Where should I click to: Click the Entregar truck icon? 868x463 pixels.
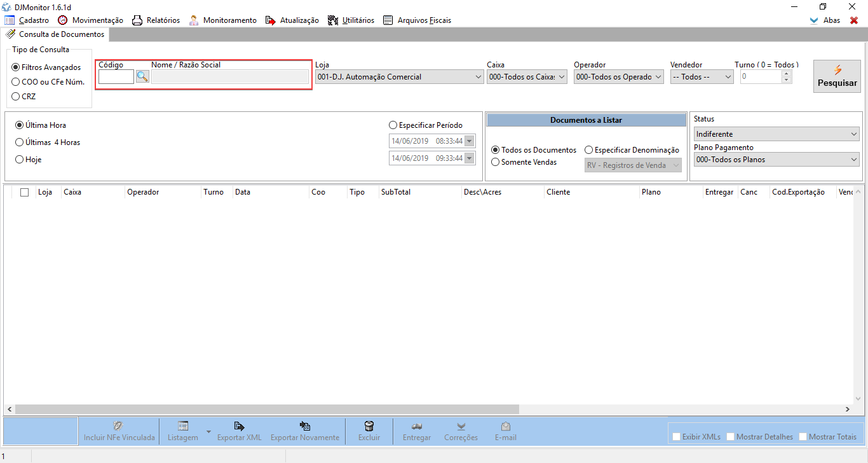(417, 426)
